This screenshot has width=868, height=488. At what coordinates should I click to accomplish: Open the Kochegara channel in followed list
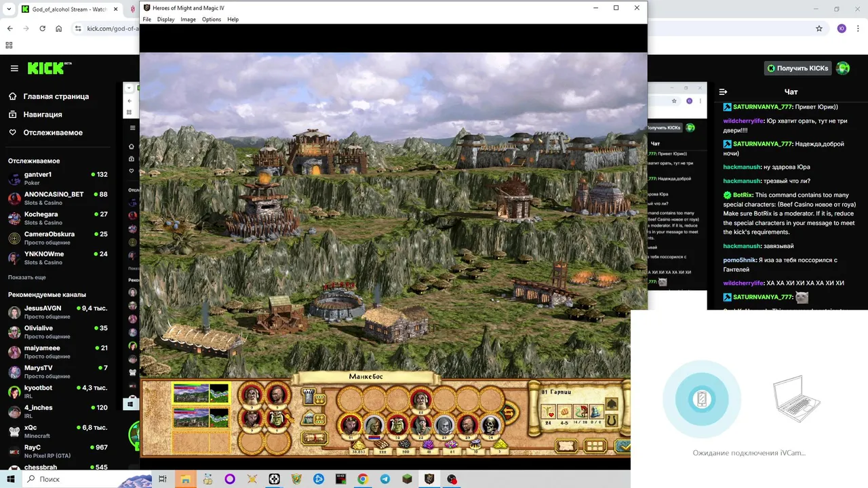(58, 218)
